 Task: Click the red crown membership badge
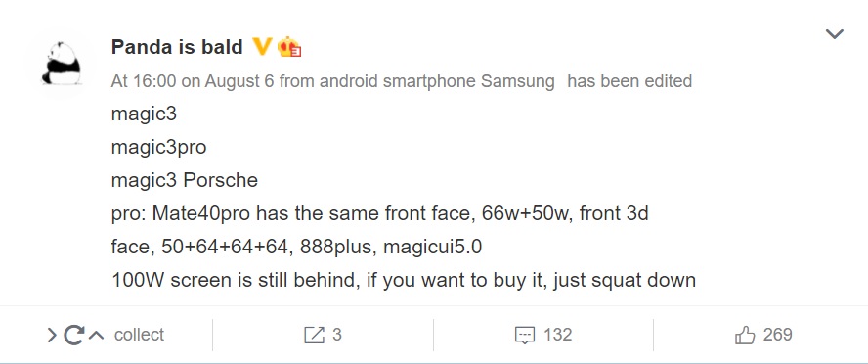289,47
